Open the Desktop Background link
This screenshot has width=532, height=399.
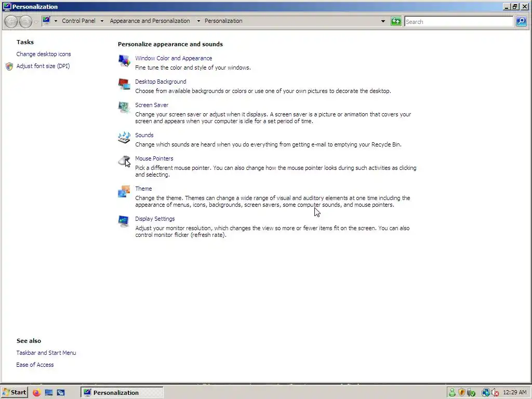[x=161, y=82]
